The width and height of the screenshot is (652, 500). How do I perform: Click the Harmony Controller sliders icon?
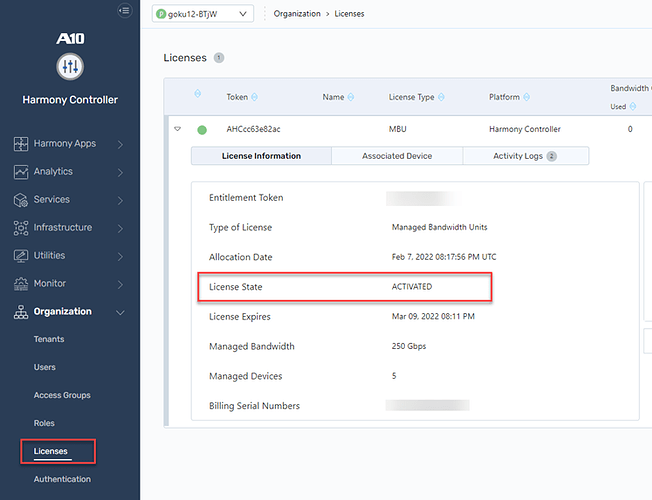coord(70,67)
